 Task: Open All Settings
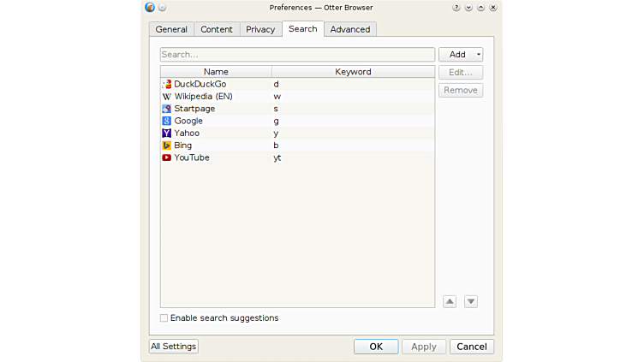click(x=174, y=347)
